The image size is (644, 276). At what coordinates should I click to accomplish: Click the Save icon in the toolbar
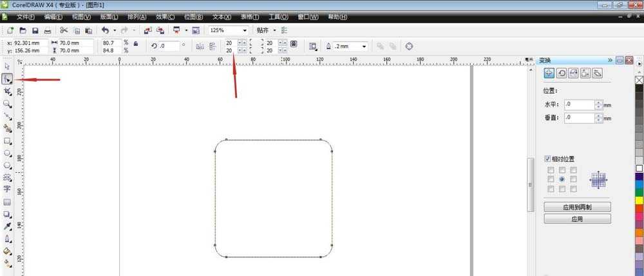(x=35, y=30)
